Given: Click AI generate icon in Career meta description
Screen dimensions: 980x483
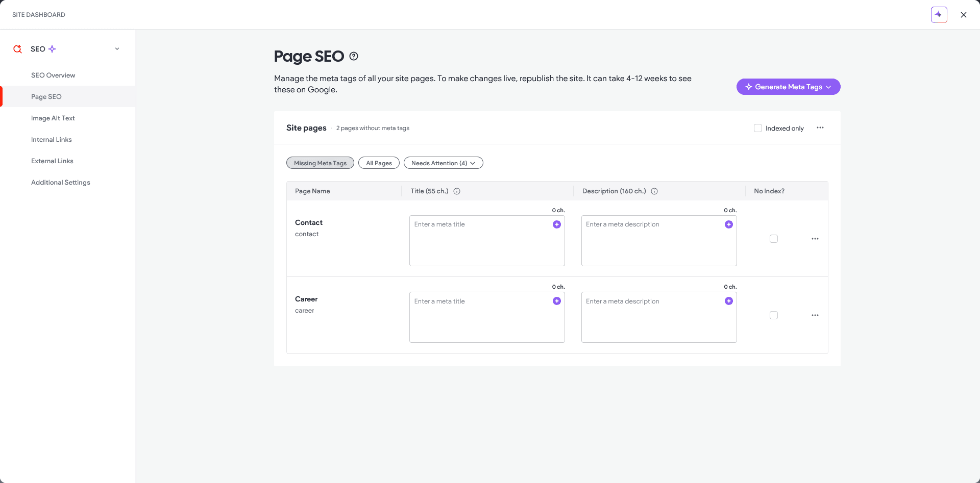Looking at the screenshot, I should click(728, 301).
